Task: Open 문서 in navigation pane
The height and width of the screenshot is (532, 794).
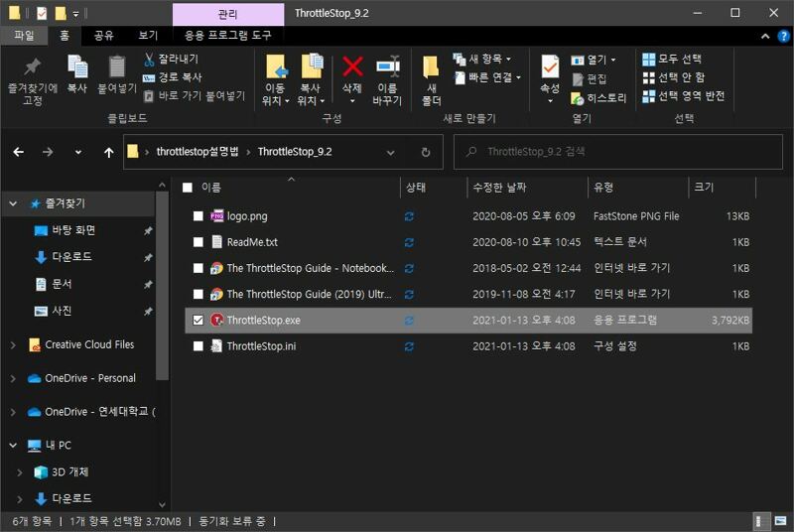Action: 62,284
